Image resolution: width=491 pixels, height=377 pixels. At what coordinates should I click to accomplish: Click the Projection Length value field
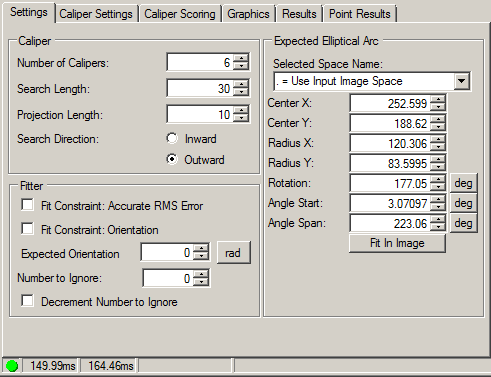(200, 114)
